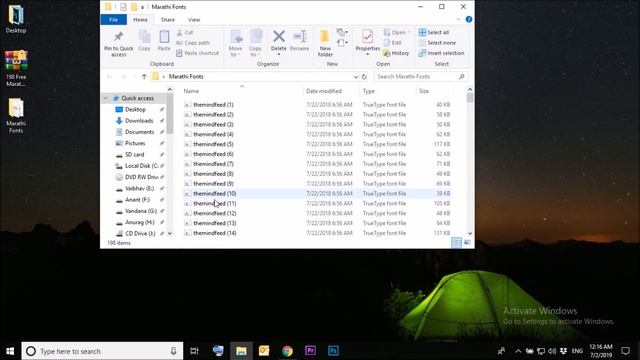The height and width of the screenshot is (360, 640).
Task: Open the Quick Access Toolbar customize dropdown
Action: (x=142, y=7)
